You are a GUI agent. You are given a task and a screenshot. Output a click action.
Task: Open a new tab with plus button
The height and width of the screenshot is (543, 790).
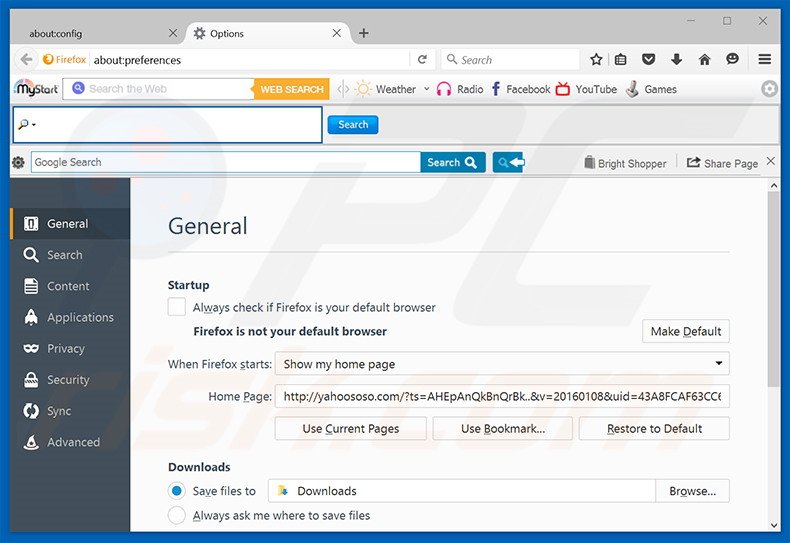363,33
